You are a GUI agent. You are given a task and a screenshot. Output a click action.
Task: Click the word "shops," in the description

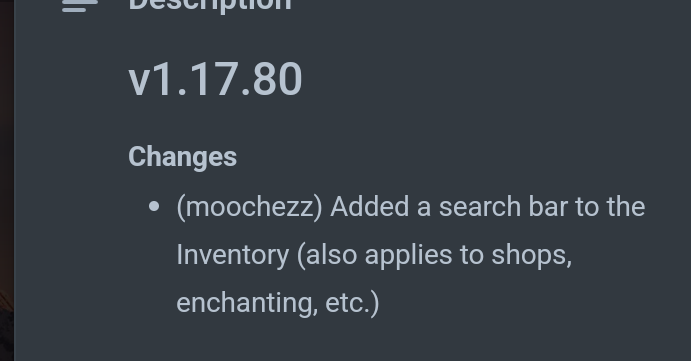click(x=531, y=255)
